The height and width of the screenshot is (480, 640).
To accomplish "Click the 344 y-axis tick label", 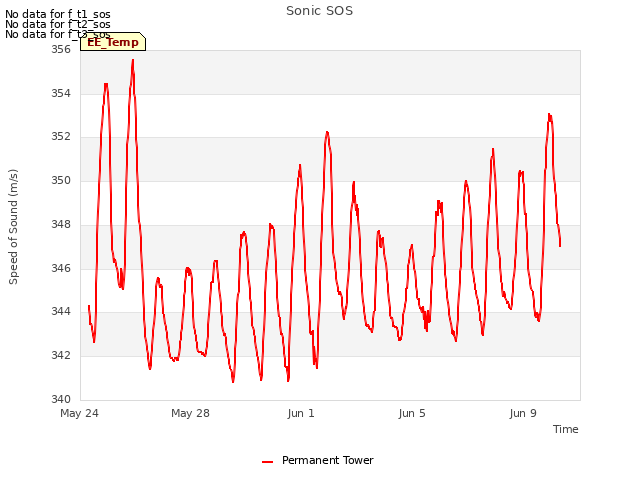I will (60, 311).
